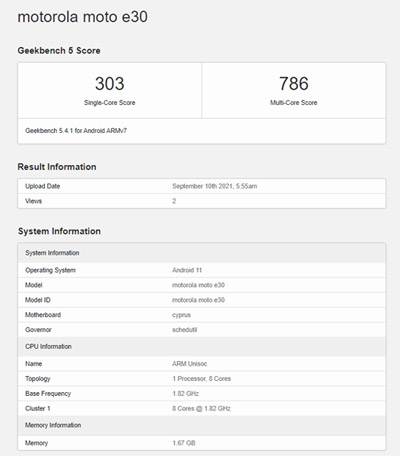
Task: Select the Model value 'motorola moto e30'
Action: tap(198, 285)
